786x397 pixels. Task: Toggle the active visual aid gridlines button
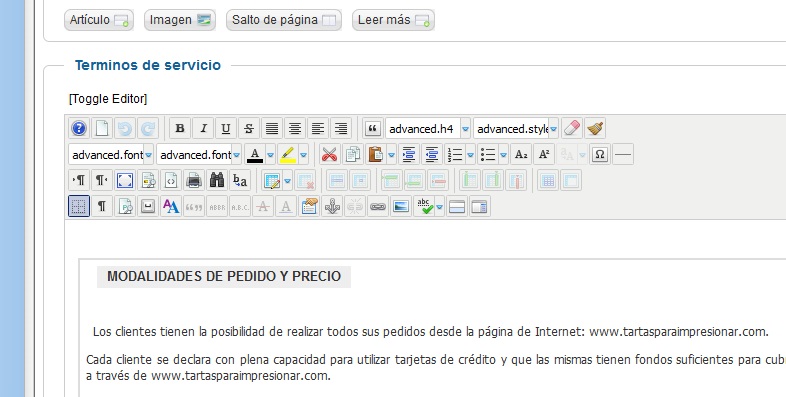coord(79,206)
